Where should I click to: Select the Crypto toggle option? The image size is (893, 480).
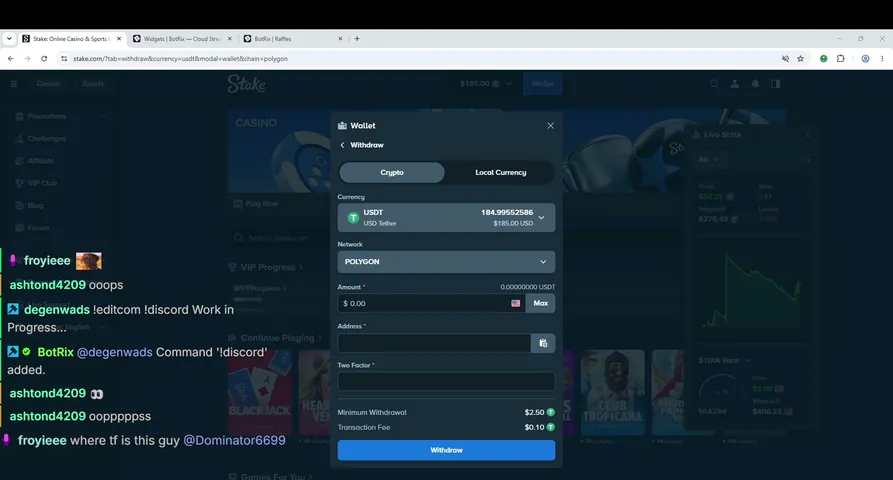coord(392,173)
